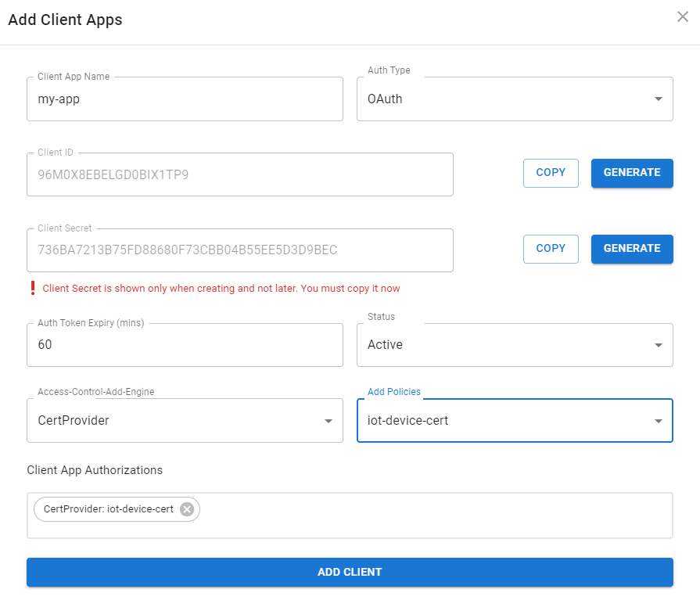The width and height of the screenshot is (700, 600).
Task: Close the Add Client Apps dialog
Action: [x=682, y=16]
